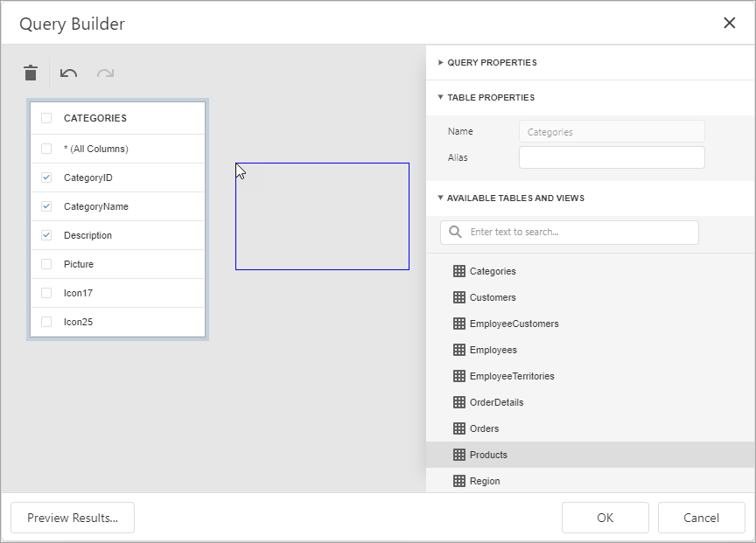
Task: Click the Undo arrow icon
Action: (68, 73)
